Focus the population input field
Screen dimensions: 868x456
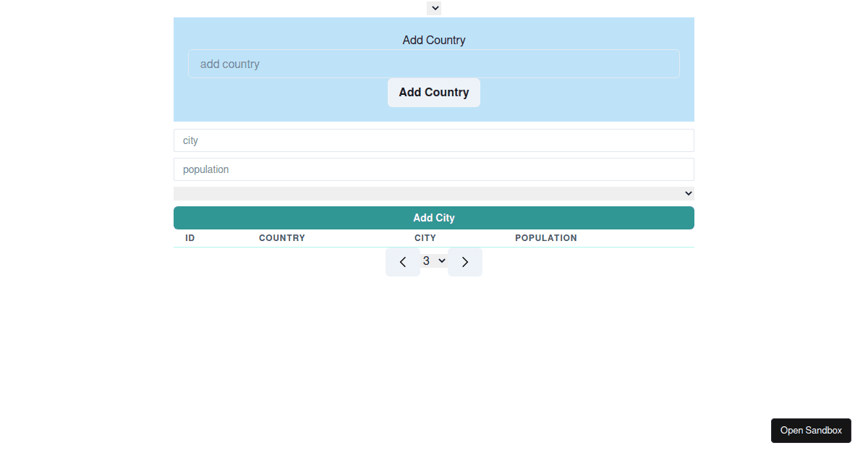433,169
